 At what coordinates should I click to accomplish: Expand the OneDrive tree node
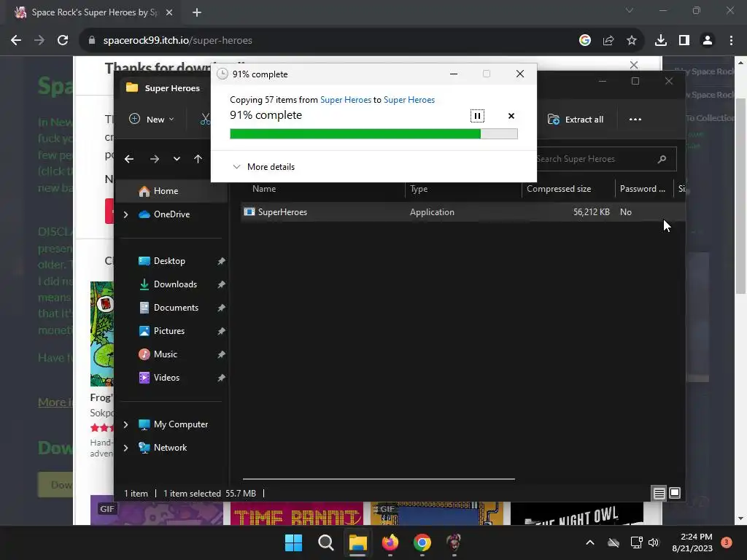125,214
